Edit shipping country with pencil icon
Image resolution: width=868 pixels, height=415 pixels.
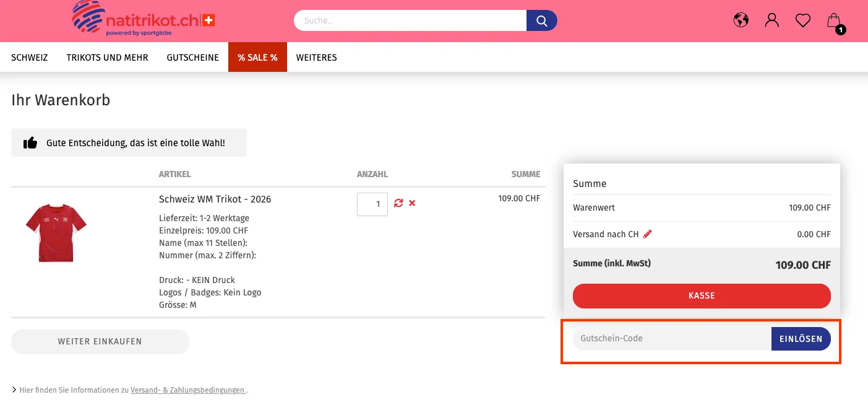(x=648, y=234)
